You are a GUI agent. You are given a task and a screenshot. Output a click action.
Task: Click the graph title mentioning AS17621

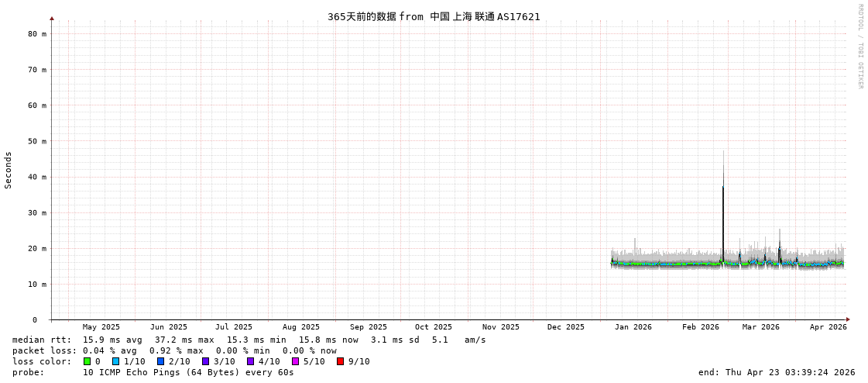[x=434, y=16]
